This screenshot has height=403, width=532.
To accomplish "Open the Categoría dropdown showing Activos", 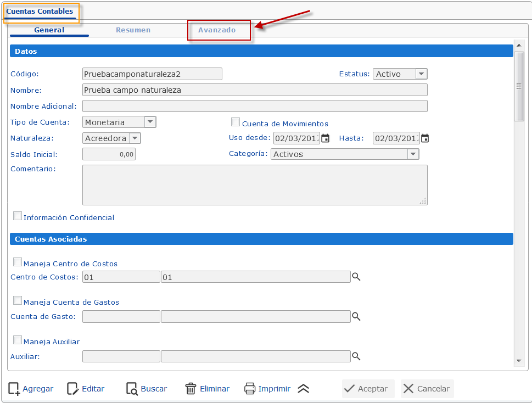I will point(413,154).
